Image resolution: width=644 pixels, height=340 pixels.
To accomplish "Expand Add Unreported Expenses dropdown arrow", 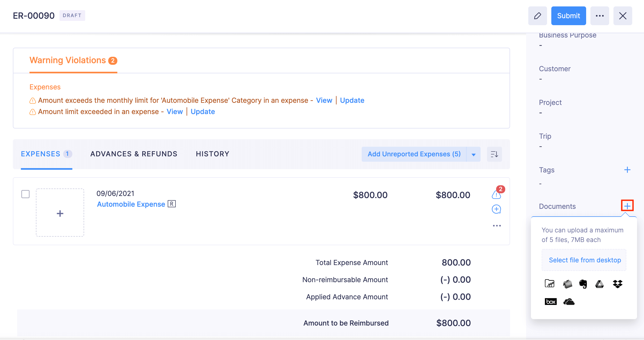I will (473, 154).
